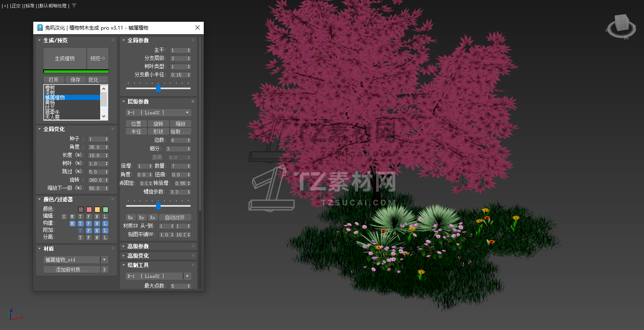Open the viewport [+] menu
This screenshot has height=330, width=644.
click(5, 6)
